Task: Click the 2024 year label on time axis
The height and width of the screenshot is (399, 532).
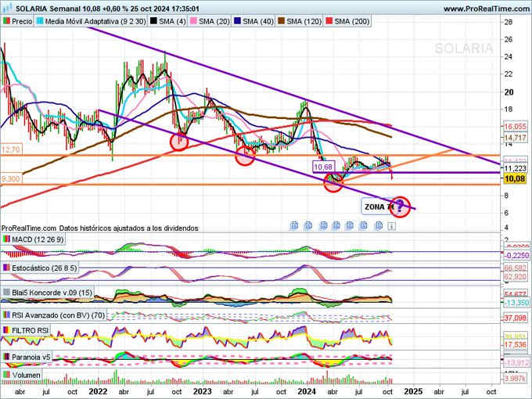Action: [x=307, y=391]
